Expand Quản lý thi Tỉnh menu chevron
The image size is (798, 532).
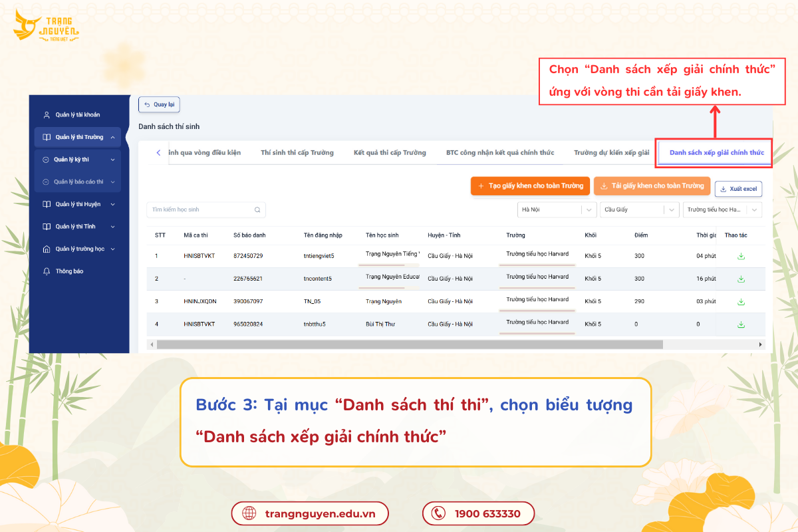tap(113, 227)
